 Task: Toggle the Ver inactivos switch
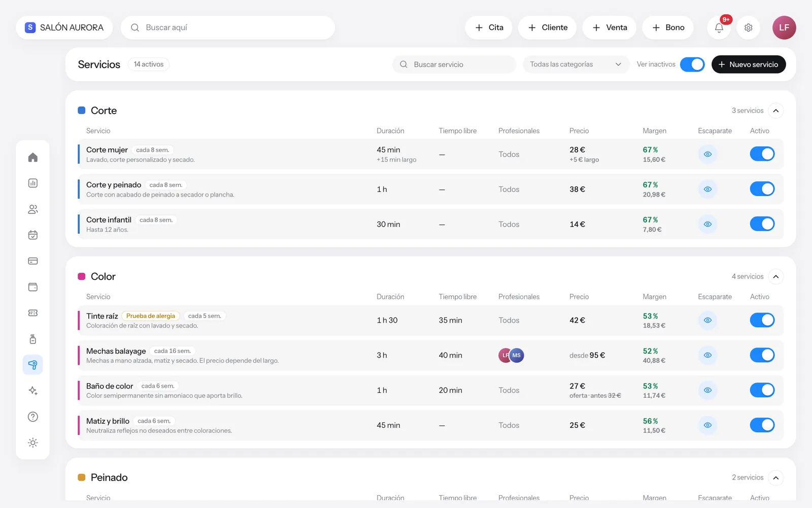[x=692, y=65]
